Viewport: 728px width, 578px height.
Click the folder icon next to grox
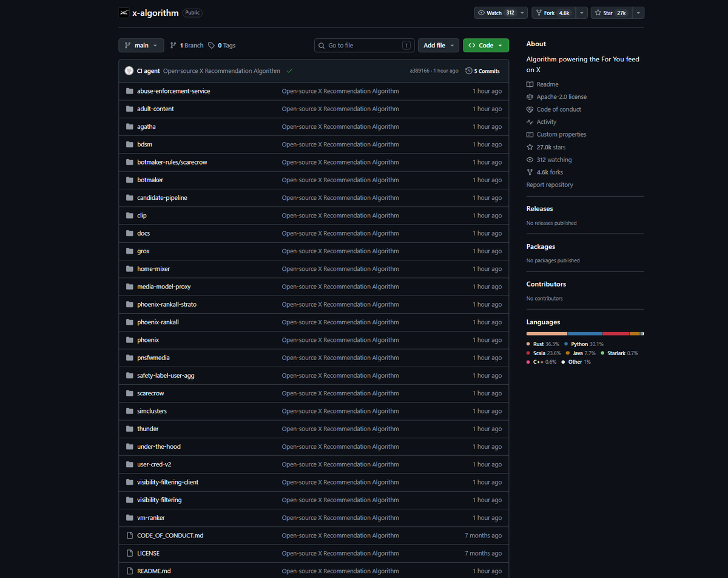pyautogui.click(x=129, y=251)
